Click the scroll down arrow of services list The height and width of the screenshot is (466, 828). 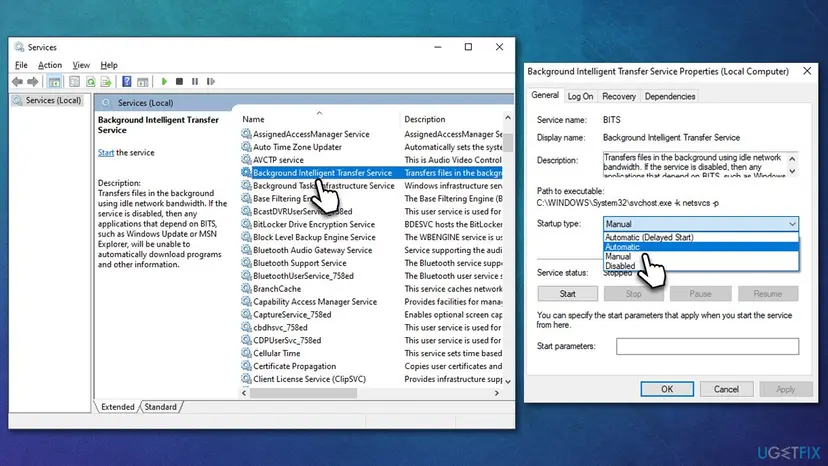pos(507,381)
